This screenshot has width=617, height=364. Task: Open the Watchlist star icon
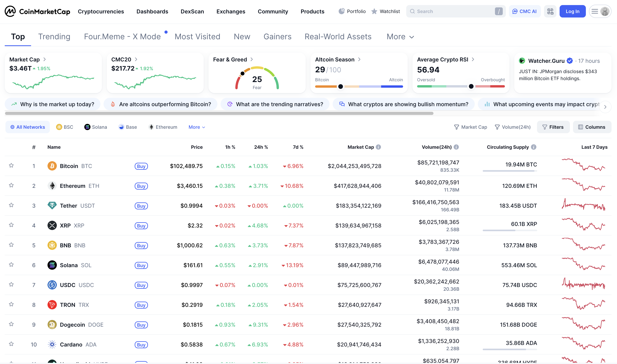374,11
